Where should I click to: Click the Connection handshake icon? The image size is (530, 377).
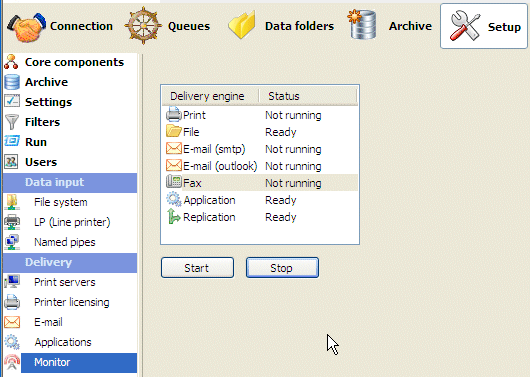[x=26, y=27]
